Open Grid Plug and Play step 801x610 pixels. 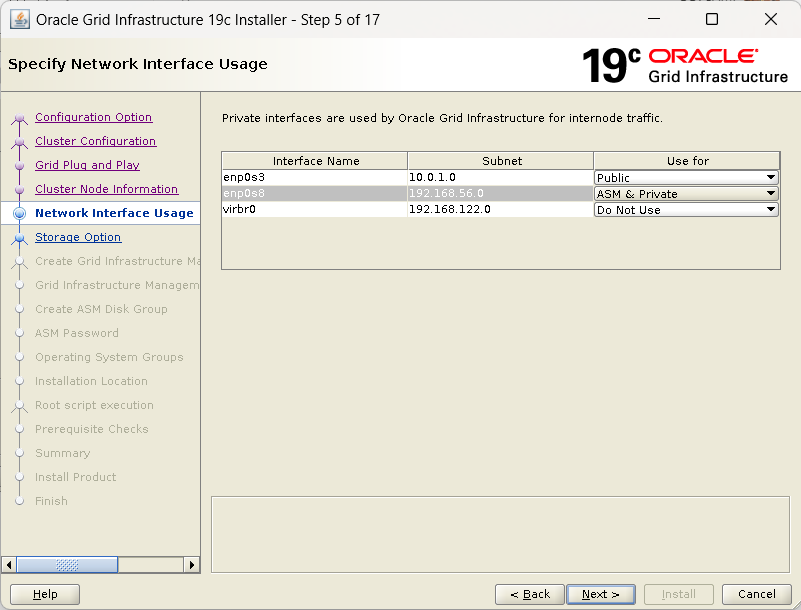pos(87,165)
